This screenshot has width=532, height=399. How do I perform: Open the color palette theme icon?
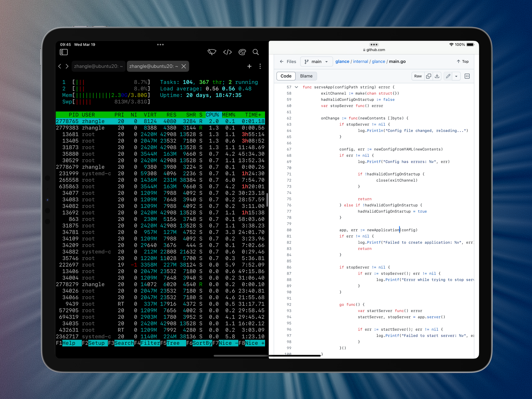point(242,52)
